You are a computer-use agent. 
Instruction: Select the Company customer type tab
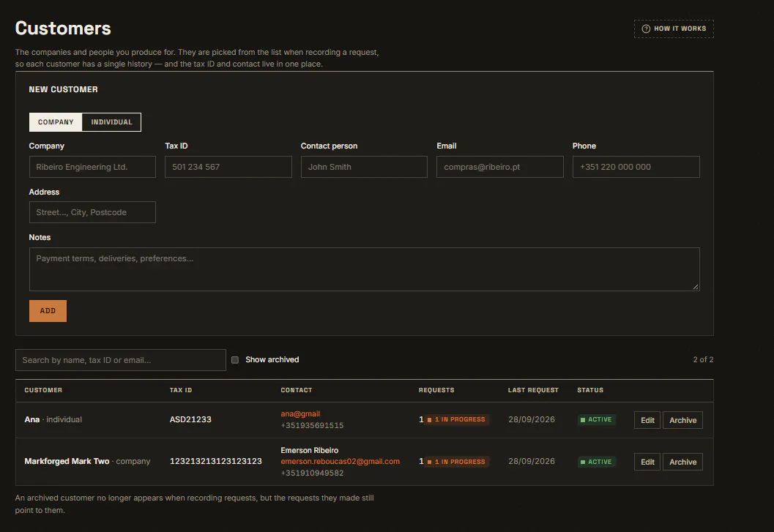(56, 122)
